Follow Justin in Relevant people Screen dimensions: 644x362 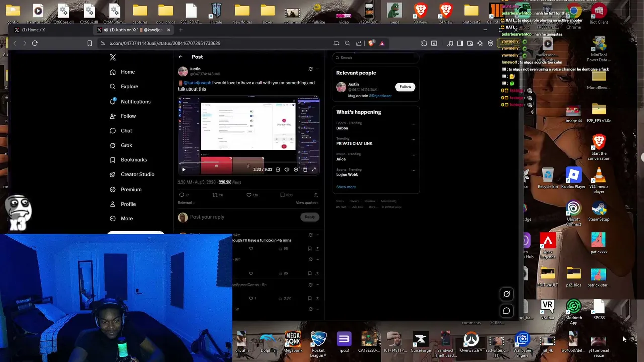pos(405,87)
